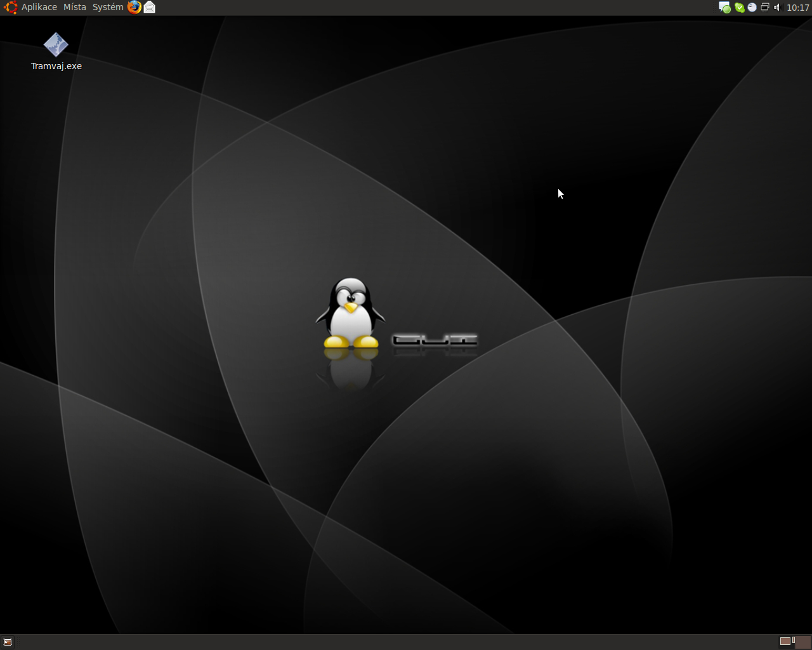Click the Ubuntu logo in top panel

pos(10,7)
